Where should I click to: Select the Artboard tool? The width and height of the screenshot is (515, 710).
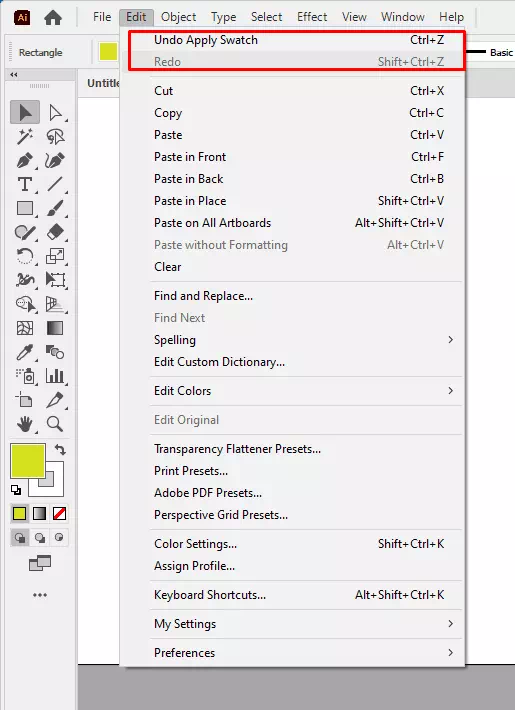(25, 400)
